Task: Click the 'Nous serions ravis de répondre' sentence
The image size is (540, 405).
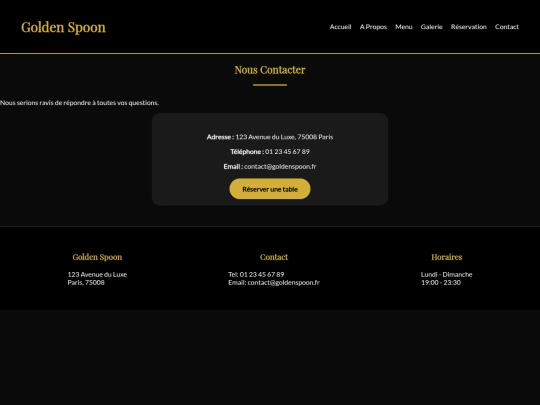Action: click(x=80, y=103)
